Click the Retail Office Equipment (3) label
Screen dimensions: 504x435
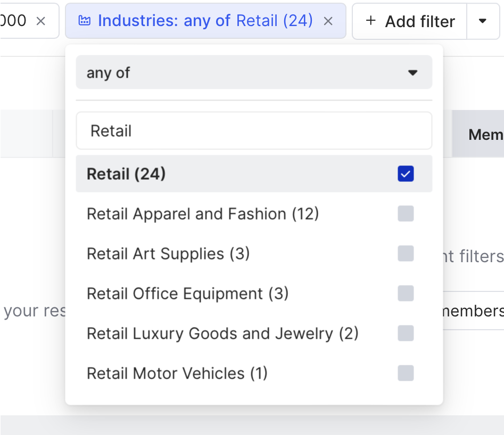point(187,294)
